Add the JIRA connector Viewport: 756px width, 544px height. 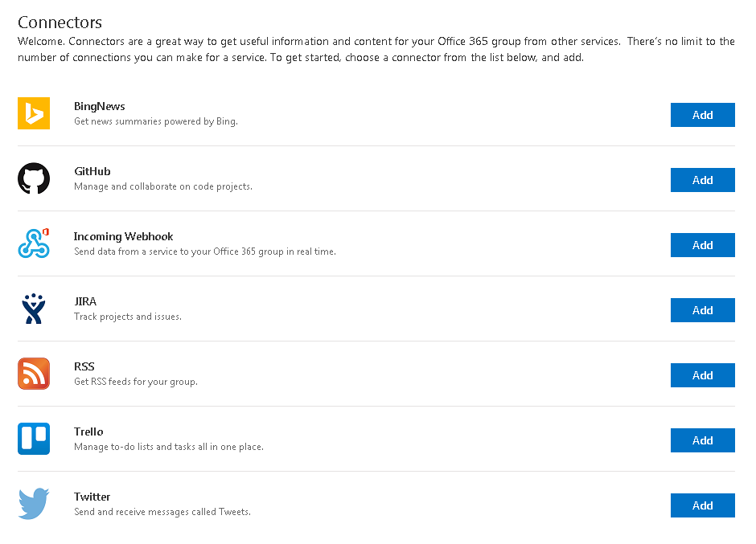pyautogui.click(x=702, y=310)
